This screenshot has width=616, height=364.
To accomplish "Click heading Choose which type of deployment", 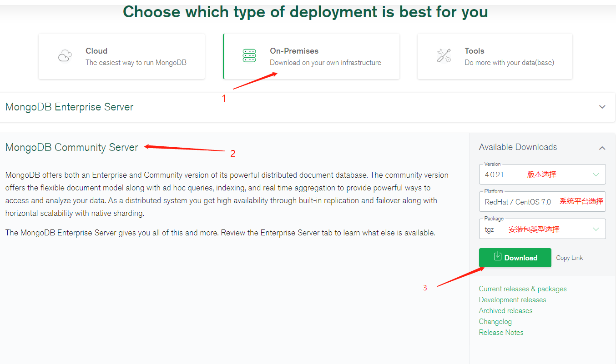I will click(305, 12).
